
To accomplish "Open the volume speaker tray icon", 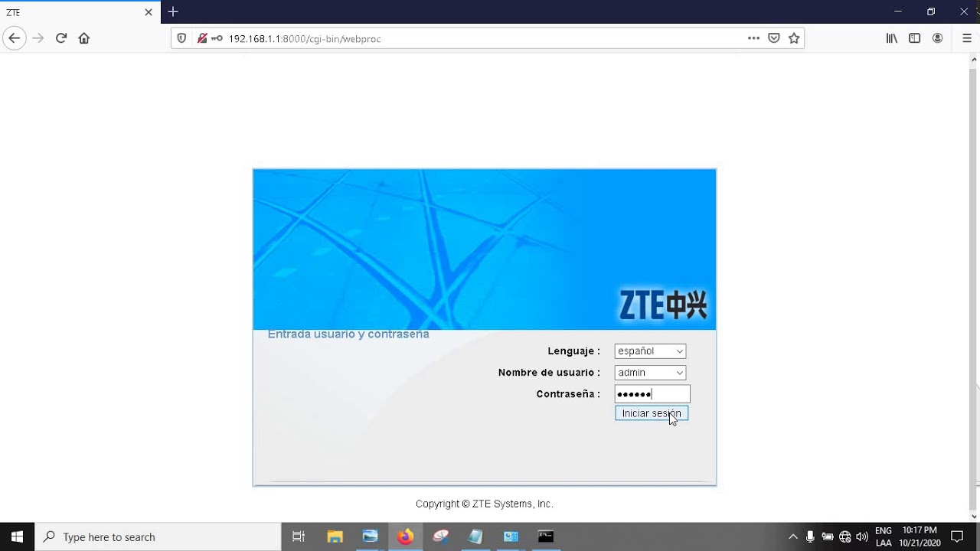I will pos(862,536).
